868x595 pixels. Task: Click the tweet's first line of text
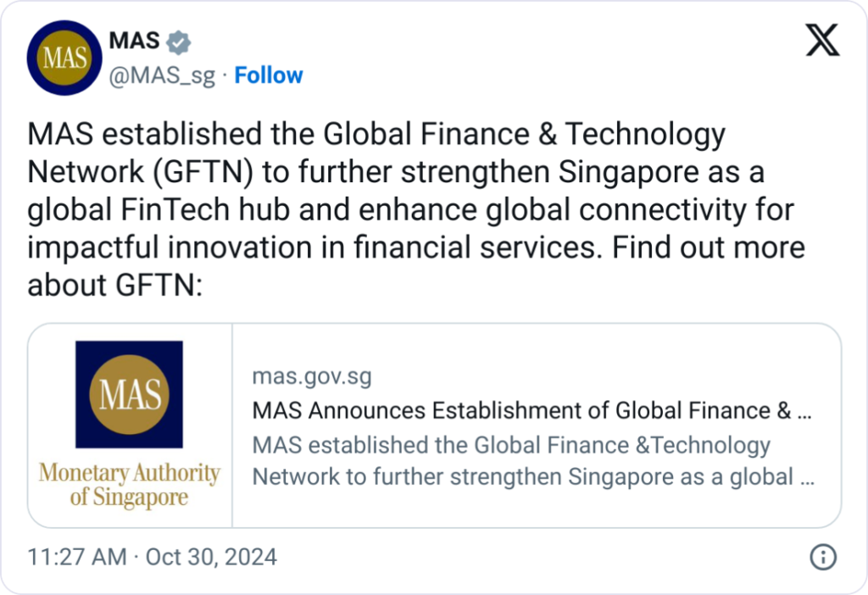pos(376,134)
